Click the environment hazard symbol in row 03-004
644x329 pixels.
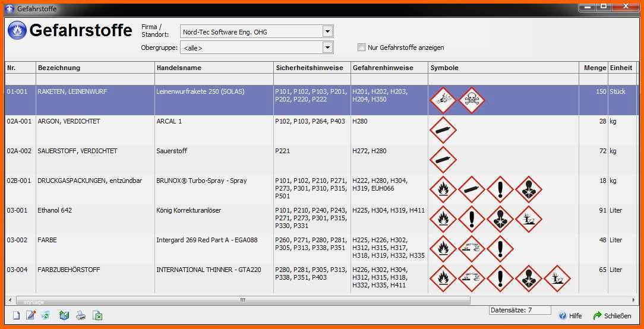coord(557,279)
